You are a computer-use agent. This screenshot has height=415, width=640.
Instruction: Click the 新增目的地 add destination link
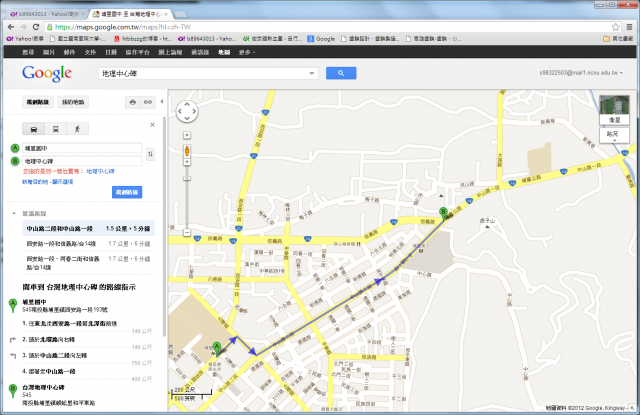(35, 182)
